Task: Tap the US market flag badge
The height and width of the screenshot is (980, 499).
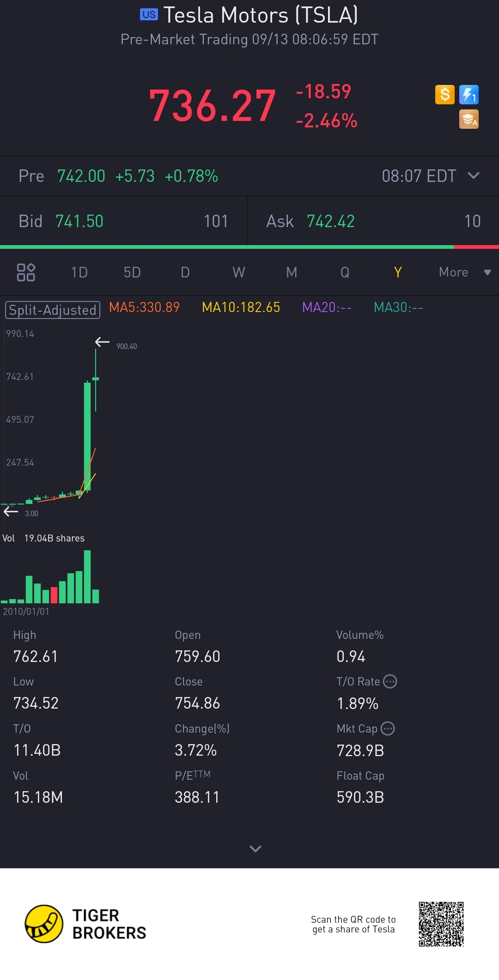Action: point(149,15)
